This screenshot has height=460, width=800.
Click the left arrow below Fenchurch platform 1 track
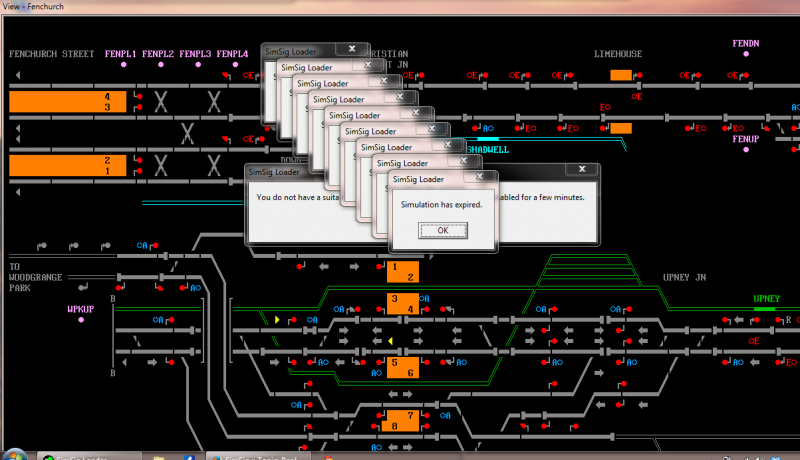pos(18,192)
